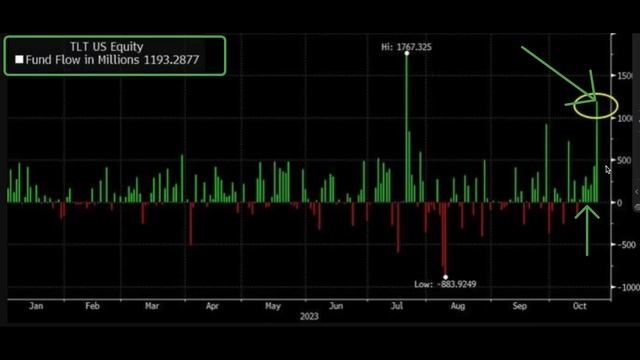The image size is (640, 360).
Task: Click the Sep label on the time axis
Action: pyautogui.click(x=520, y=306)
